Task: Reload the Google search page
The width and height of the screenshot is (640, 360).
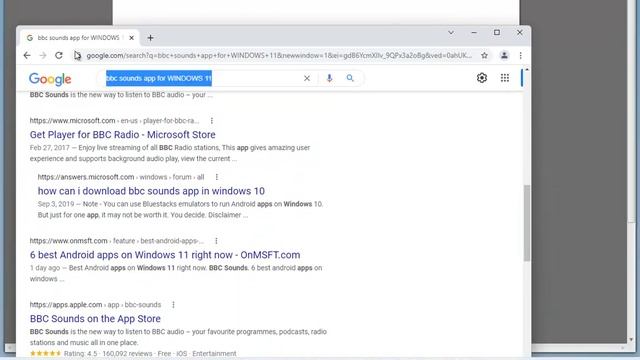Action: 59,56
